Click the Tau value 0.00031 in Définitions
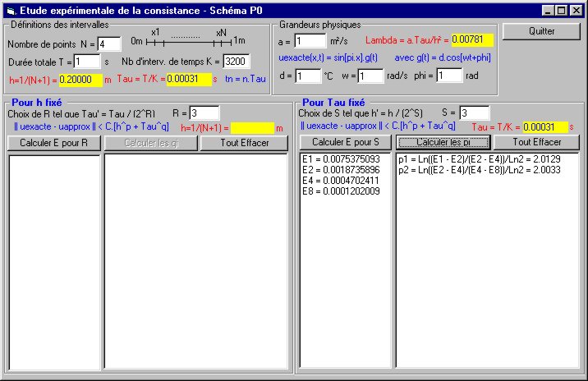 pyautogui.click(x=189, y=79)
